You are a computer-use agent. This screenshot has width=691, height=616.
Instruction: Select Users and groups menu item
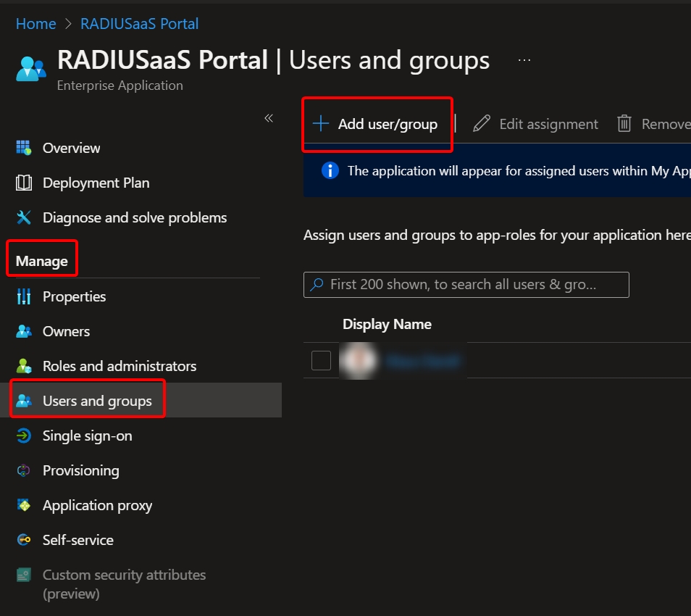click(97, 401)
